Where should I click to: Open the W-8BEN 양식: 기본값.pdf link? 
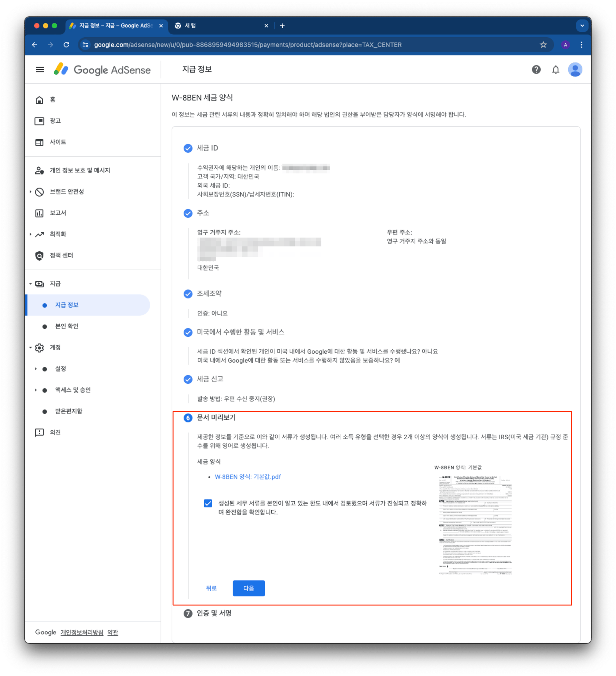248,476
